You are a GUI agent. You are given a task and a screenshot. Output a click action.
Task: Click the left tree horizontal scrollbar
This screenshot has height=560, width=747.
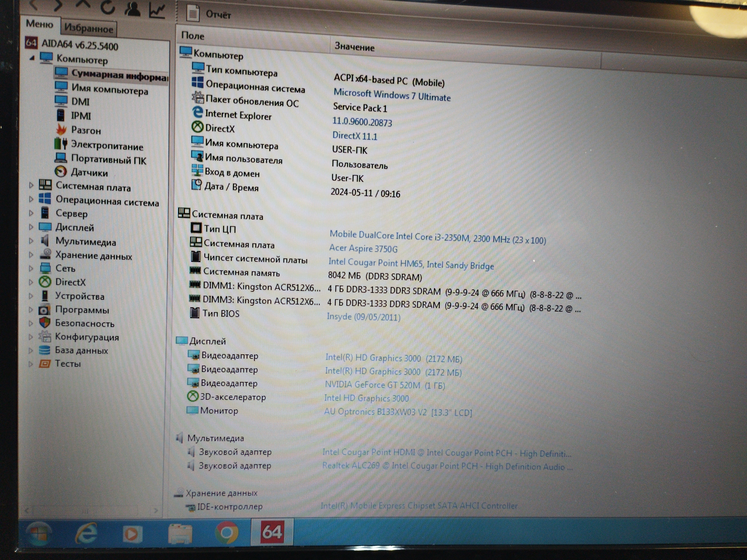pyautogui.click(x=91, y=510)
